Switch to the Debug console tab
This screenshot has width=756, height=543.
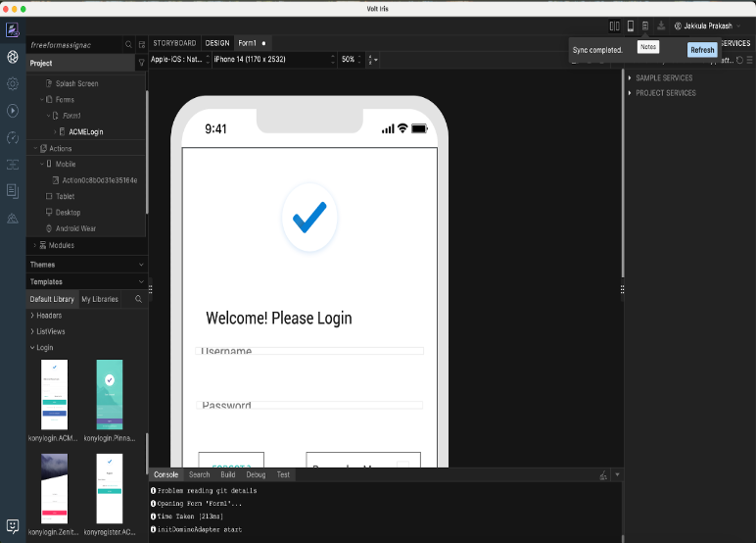(x=256, y=474)
